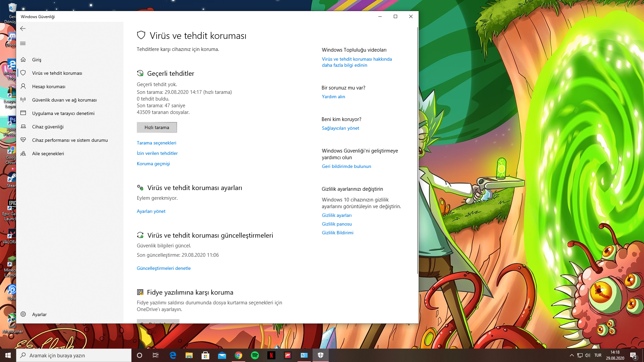Open Tarama seçenekleri link
644x362 pixels.
point(156,143)
